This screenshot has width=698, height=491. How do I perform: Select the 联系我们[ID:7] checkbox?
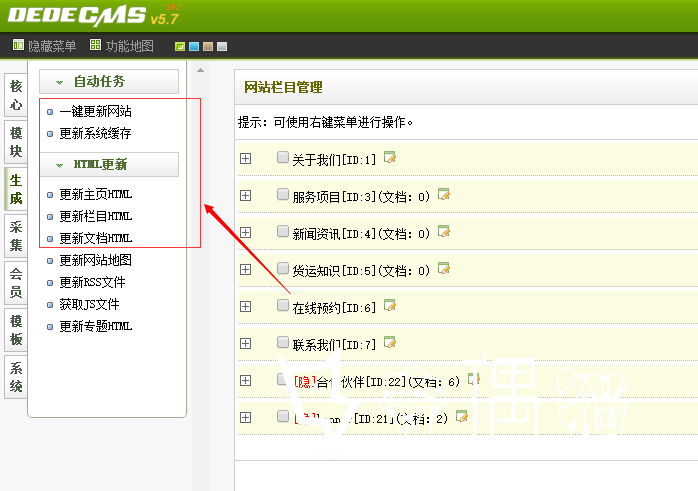click(283, 342)
